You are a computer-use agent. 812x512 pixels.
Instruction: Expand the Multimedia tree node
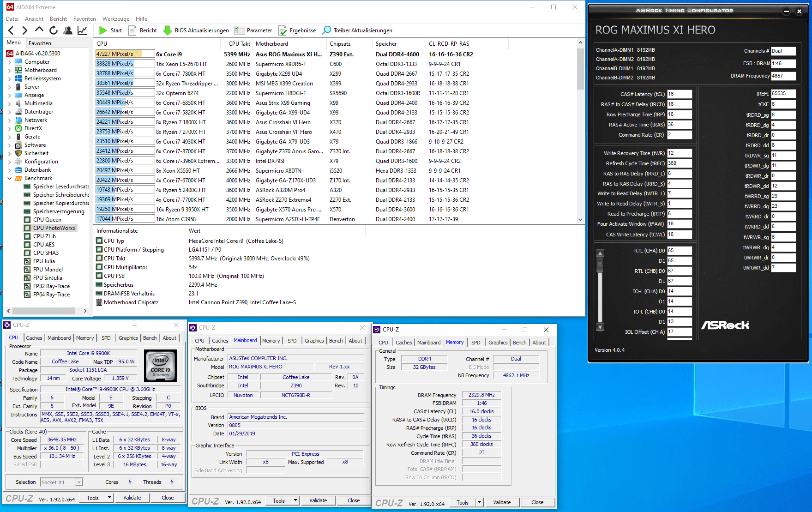(x=9, y=103)
